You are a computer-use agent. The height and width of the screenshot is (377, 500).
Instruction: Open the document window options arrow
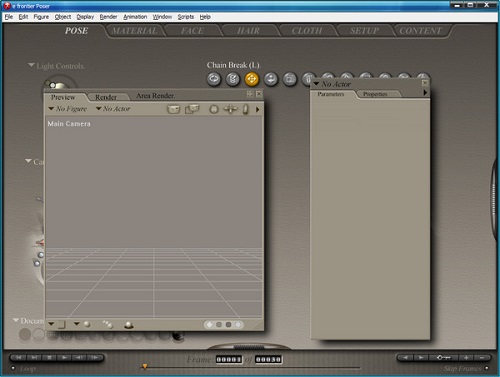point(257,109)
